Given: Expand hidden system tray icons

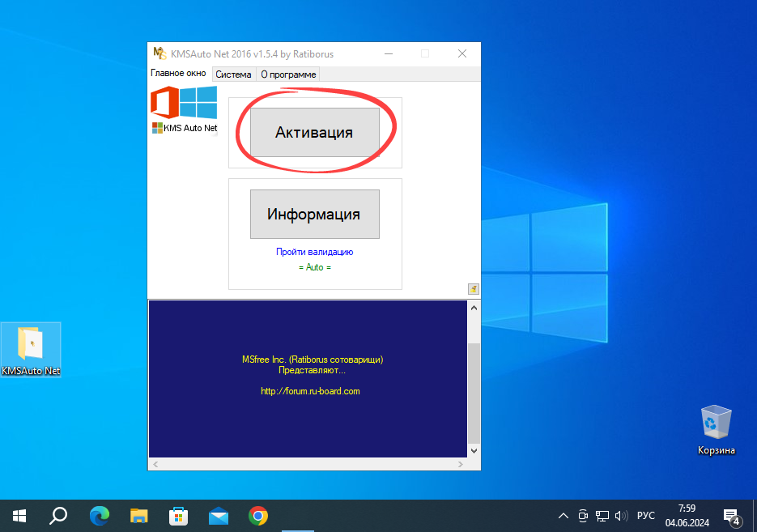Looking at the screenshot, I should (563, 516).
